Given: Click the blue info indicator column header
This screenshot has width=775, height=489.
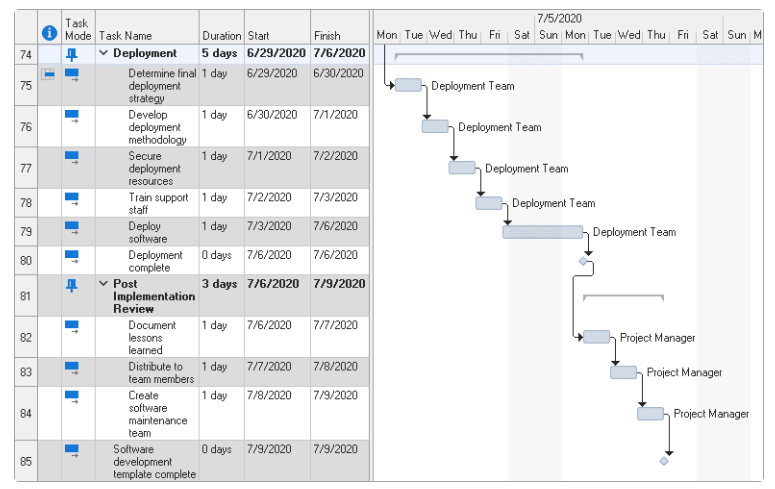Looking at the screenshot, I should (49, 33).
